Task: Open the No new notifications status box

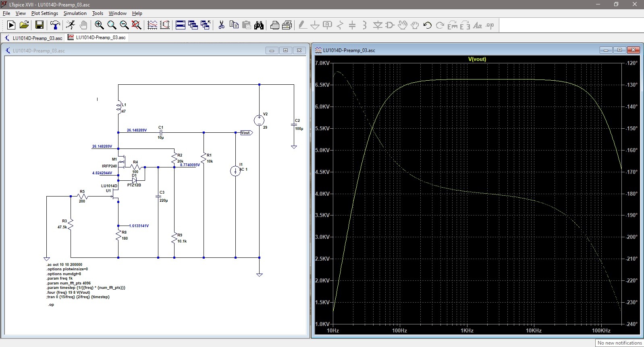Action: pyautogui.click(x=619, y=343)
